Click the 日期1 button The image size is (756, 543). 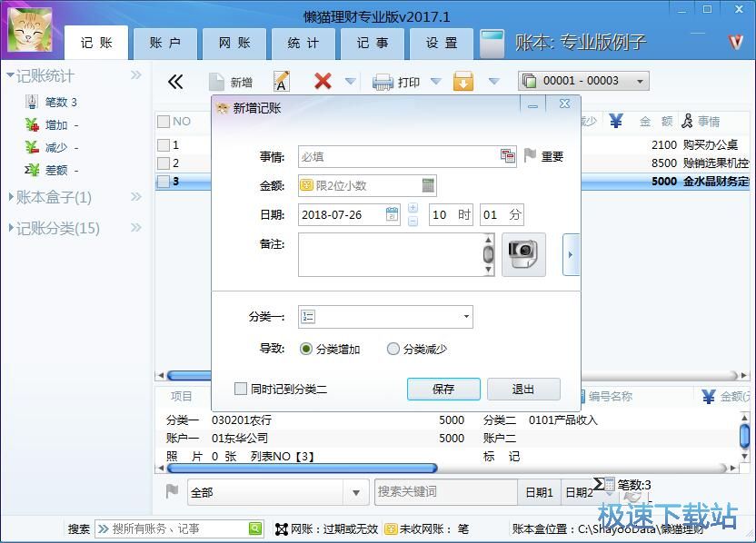[x=539, y=492]
